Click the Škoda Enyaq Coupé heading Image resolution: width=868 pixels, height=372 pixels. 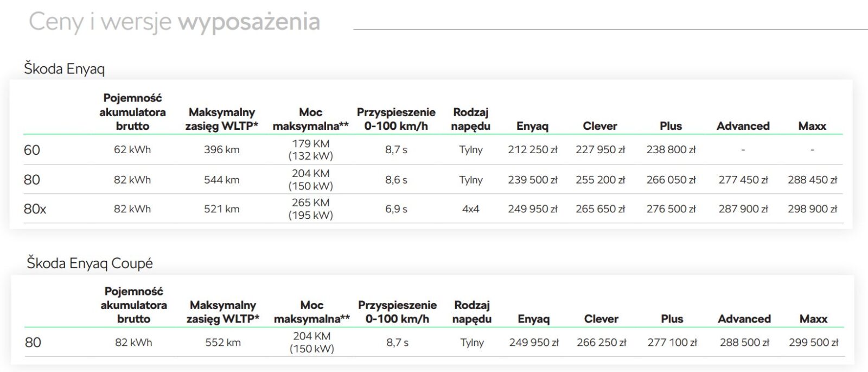[x=90, y=263]
